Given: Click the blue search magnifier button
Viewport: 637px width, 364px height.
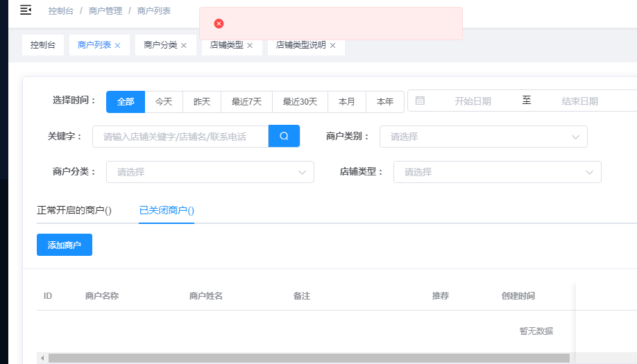Looking at the screenshot, I should click(x=284, y=136).
